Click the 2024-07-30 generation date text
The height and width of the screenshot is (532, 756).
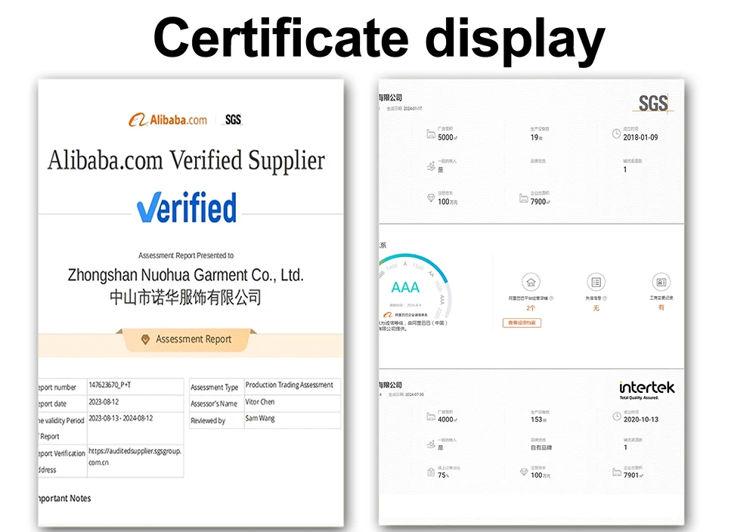414,394
